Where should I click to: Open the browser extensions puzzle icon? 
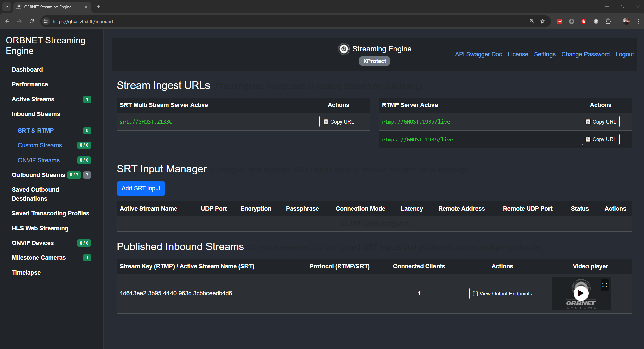[x=608, y=21]
